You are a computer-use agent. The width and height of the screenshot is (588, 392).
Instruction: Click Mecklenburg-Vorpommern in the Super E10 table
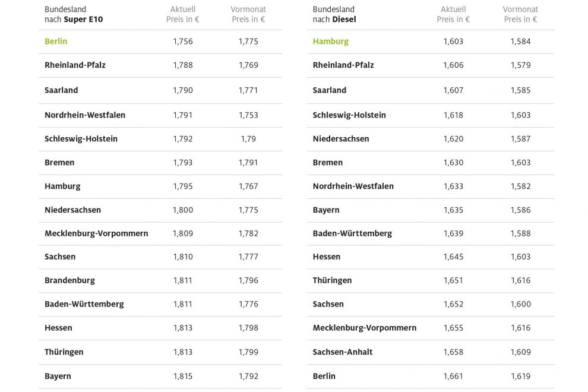96,233
